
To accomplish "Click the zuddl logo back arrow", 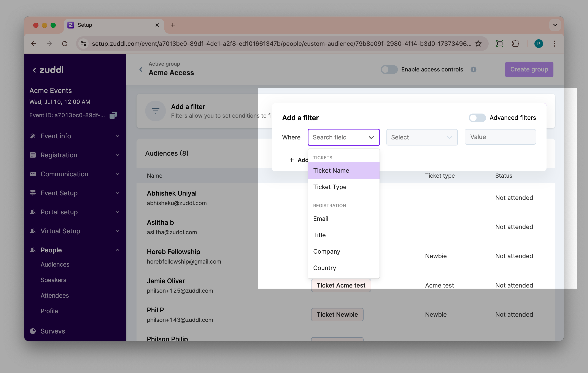I will (x=34, y=70).
